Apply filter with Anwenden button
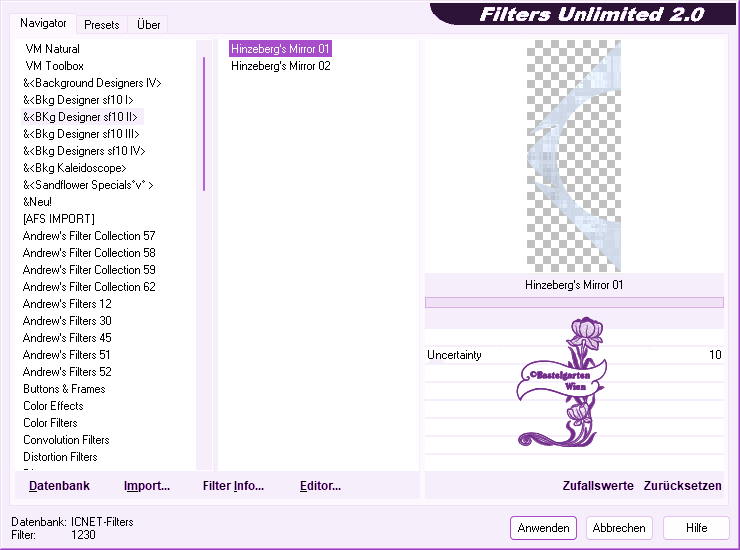 point(543,528)
